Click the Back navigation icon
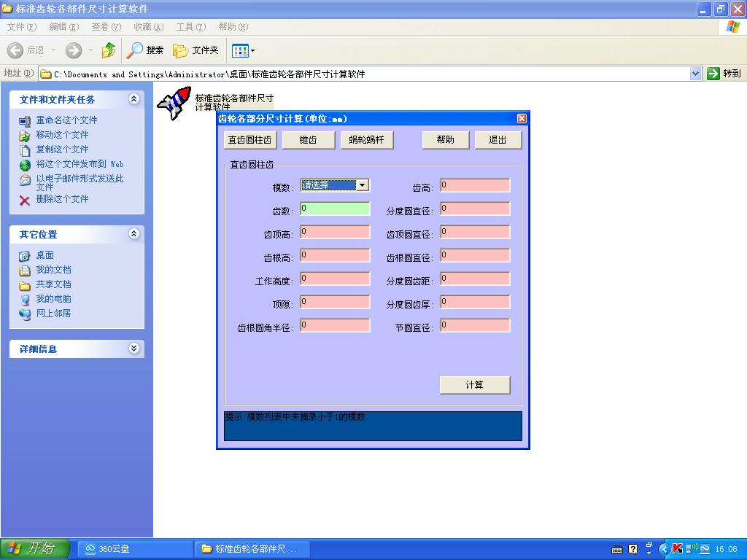 click(16, 50)
